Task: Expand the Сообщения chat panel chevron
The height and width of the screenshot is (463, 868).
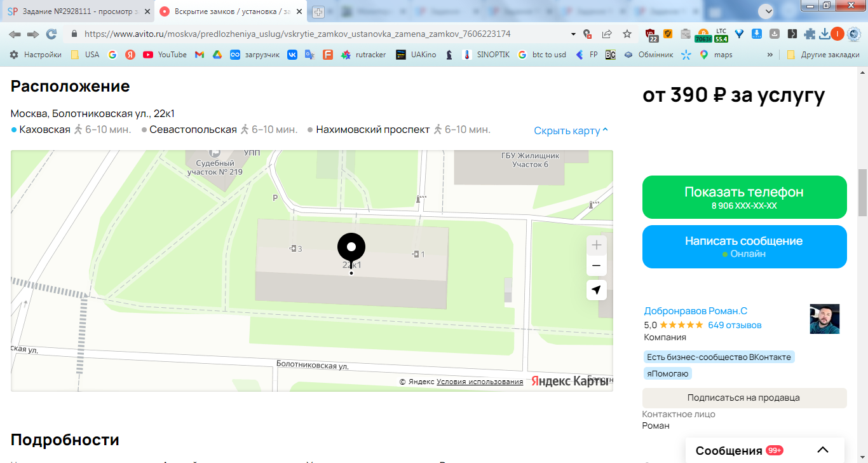Action: tap(823, 450)
